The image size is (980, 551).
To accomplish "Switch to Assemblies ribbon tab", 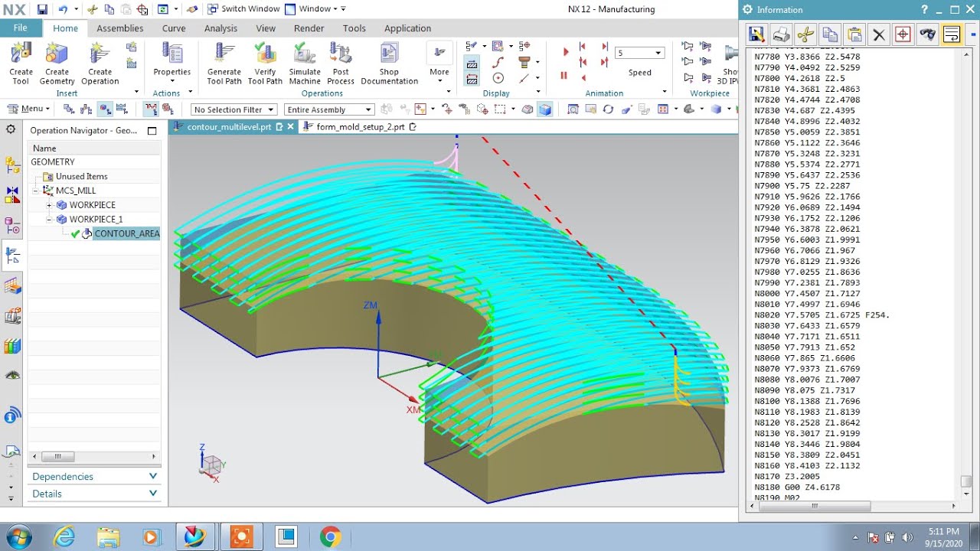I will click(119, 28).
